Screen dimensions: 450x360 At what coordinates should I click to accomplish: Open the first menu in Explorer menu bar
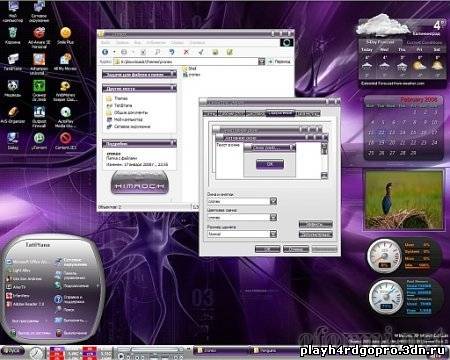[105, 43]
